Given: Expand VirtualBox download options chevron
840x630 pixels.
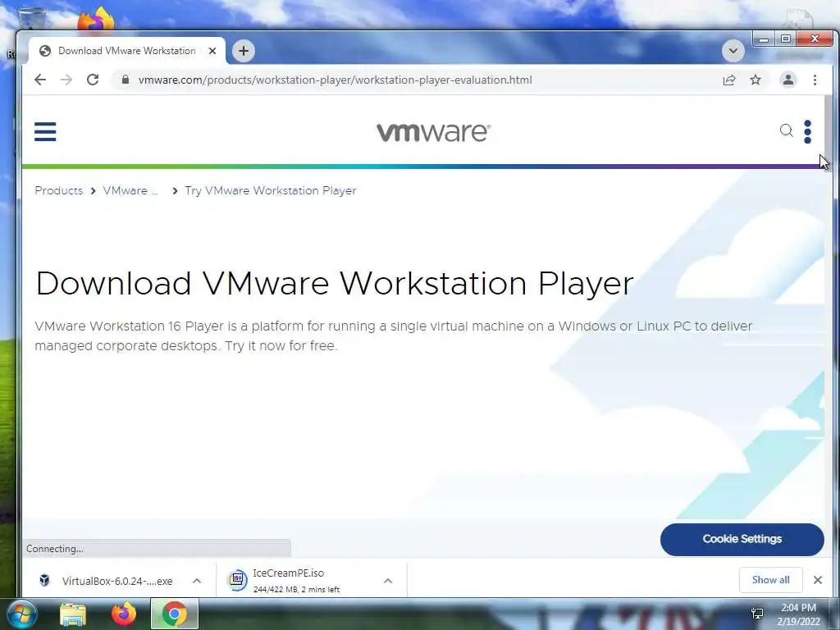Looking at the screenshot, I should tap(197, 581).
